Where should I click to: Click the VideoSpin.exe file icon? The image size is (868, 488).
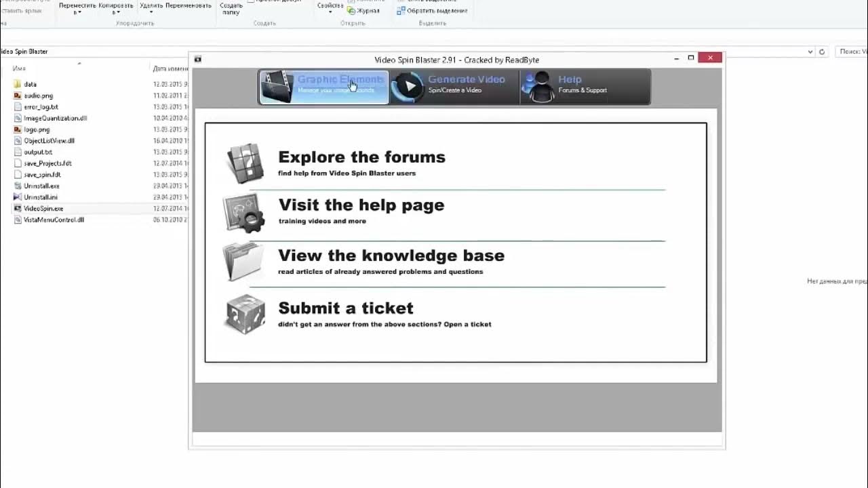click(x=18, y=209)
